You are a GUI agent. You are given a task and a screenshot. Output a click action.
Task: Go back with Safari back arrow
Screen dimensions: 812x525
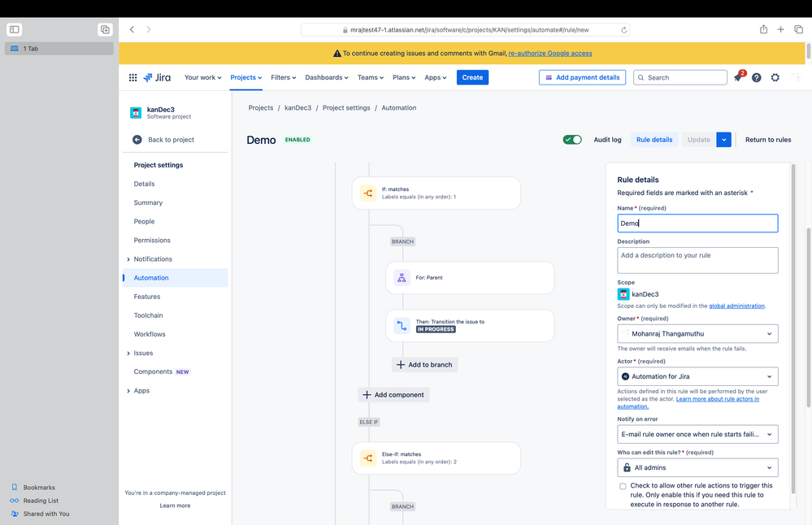pyautogui.click(x=132, y=29)
